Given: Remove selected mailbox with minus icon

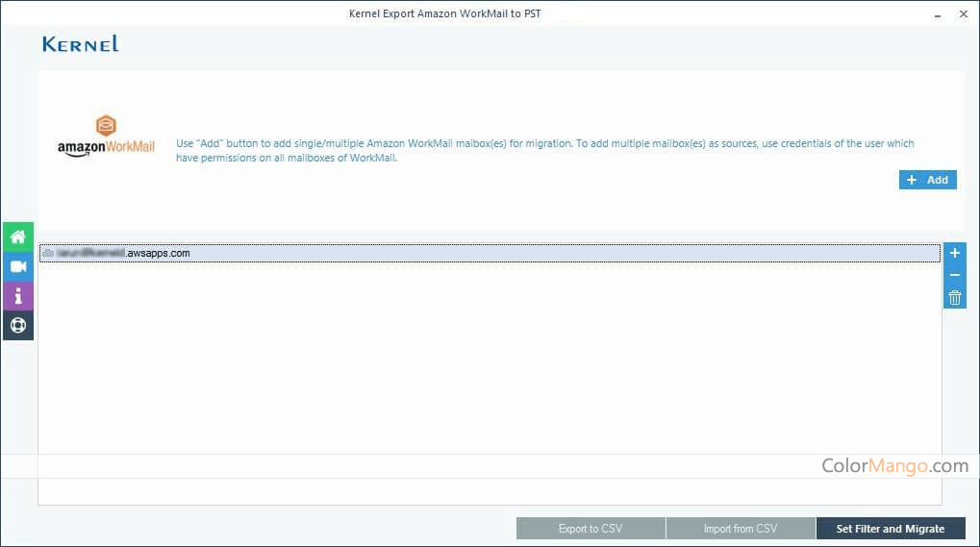Looking at the screenshot, I should point(954,275).
